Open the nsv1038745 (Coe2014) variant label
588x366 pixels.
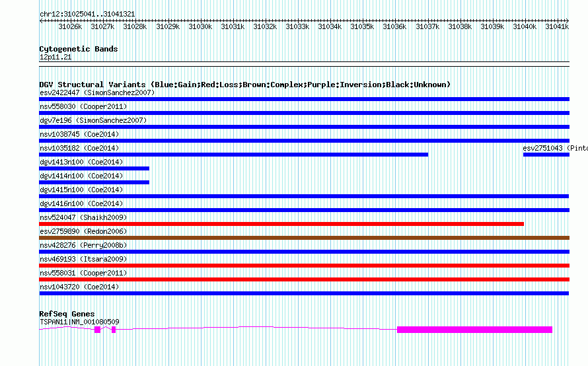(79, 134)
